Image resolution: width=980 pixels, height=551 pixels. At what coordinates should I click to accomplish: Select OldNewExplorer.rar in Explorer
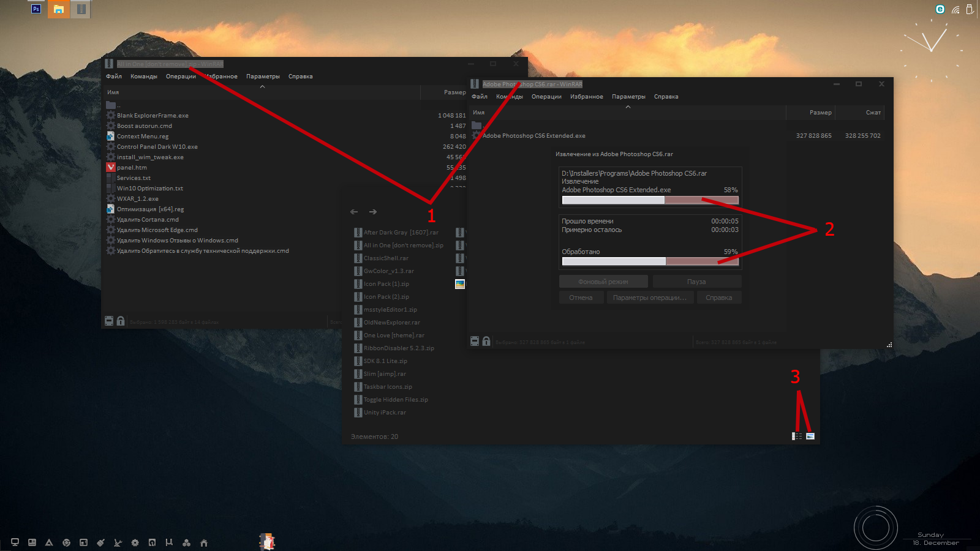coord(387,323)
